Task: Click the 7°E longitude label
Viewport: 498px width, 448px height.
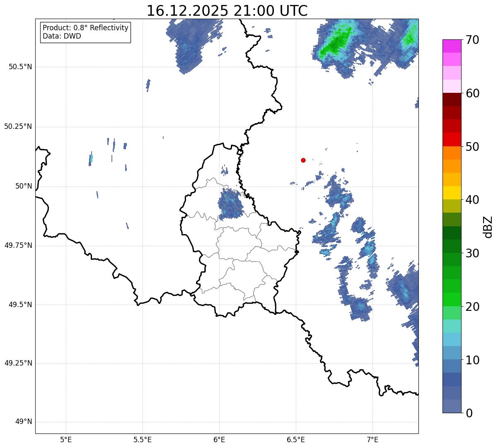Action: tap(372, 440)
